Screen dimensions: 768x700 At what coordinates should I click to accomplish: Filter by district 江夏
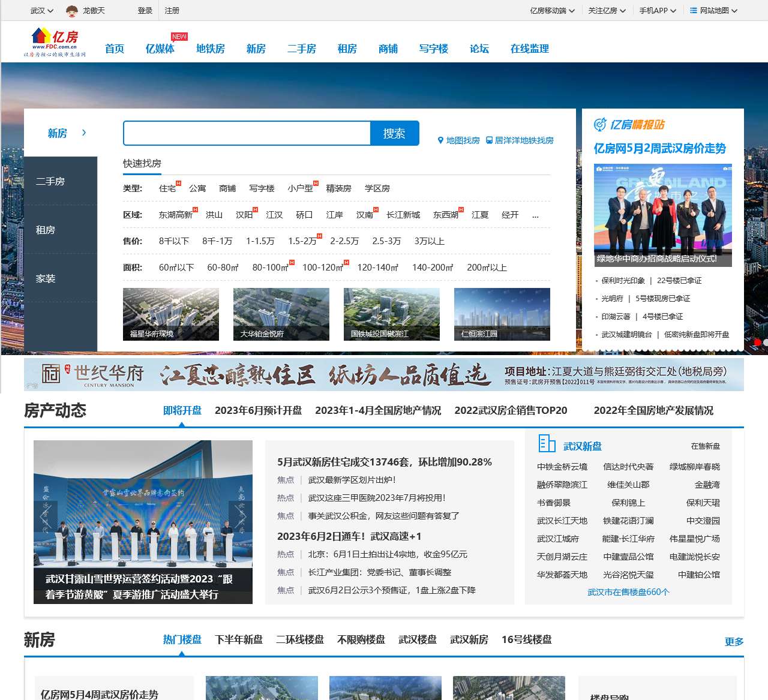[x=480, y=215]
